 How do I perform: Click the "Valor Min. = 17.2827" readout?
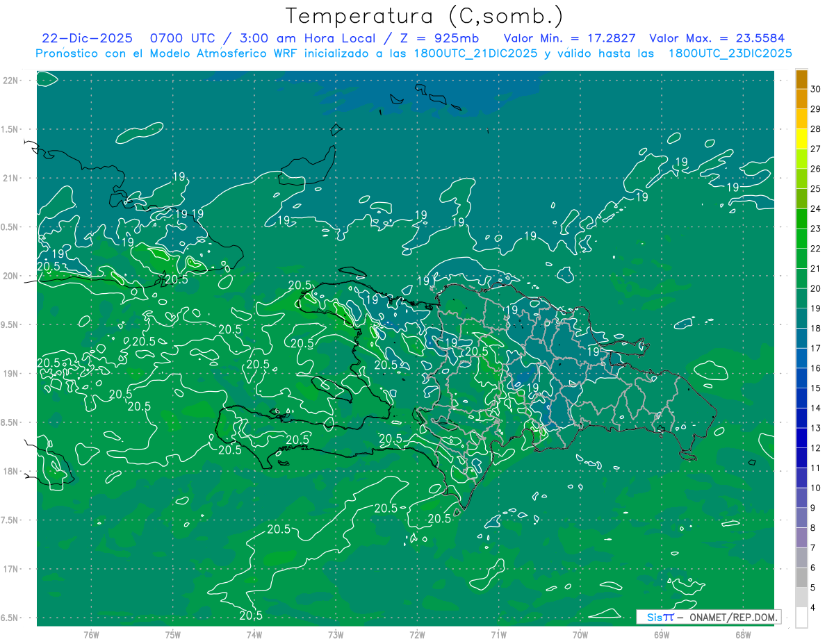click(570, 38)
